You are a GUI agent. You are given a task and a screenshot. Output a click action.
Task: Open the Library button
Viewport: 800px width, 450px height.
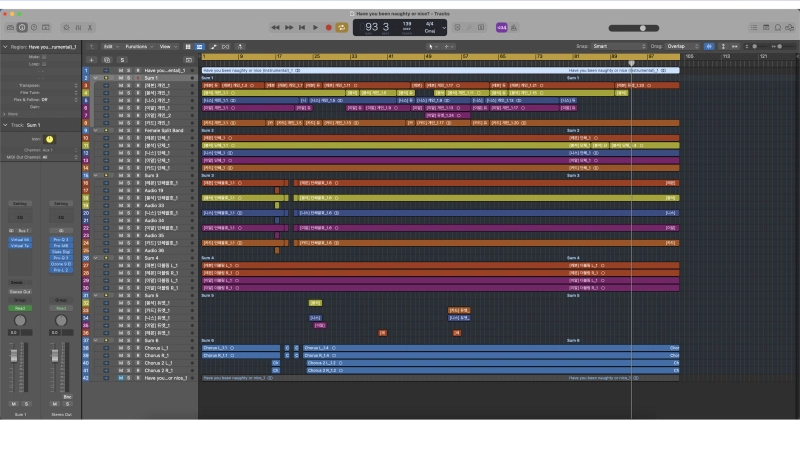pos(9,28)
